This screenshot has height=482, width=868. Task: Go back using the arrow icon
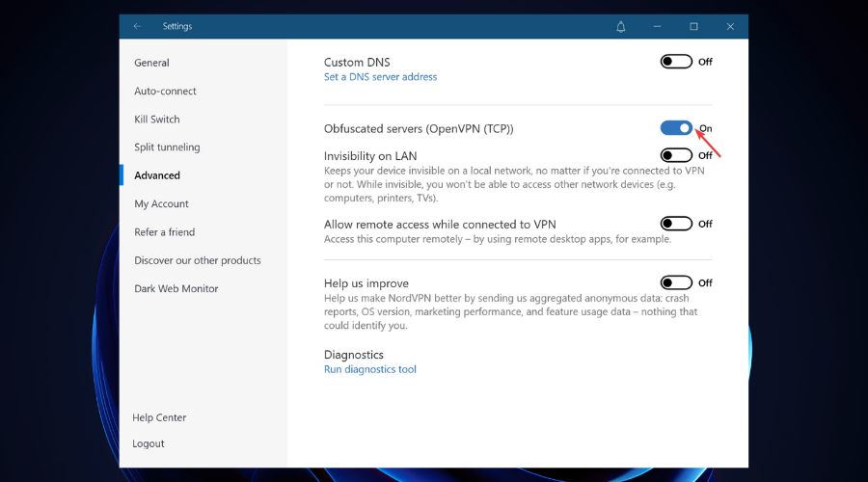(x=137, y=26)
